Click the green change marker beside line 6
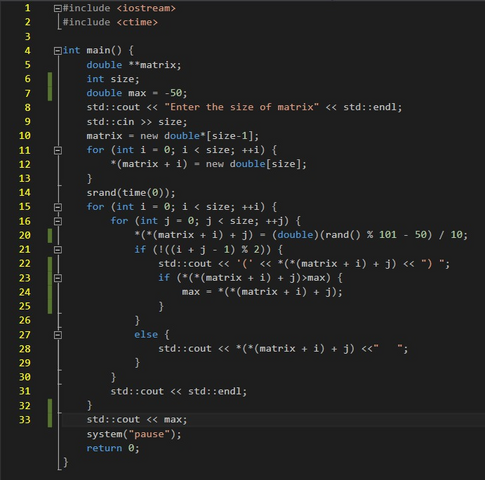Viewport: 485px width, 480px height. [x=50, y=79]
